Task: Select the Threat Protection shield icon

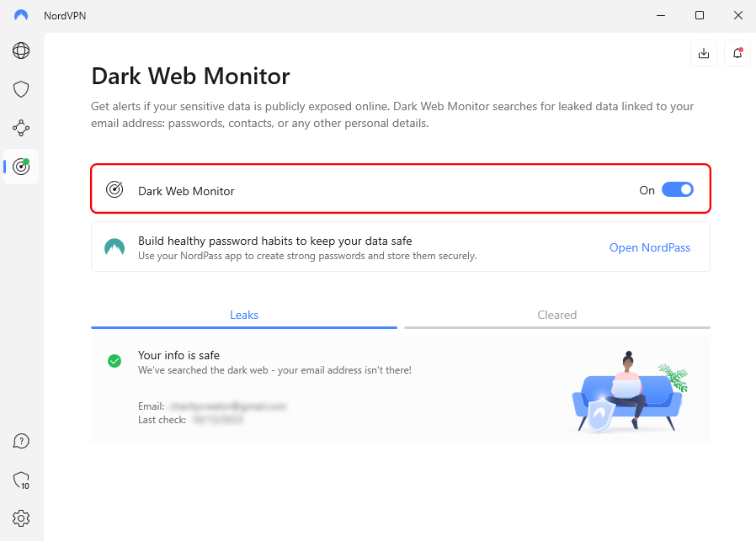Action: pyautogui.click(x=20, y=89)
